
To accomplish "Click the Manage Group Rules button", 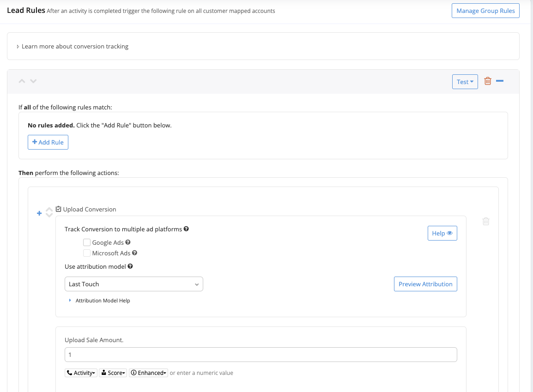I will pyautogui.click(x=485, y=11).
